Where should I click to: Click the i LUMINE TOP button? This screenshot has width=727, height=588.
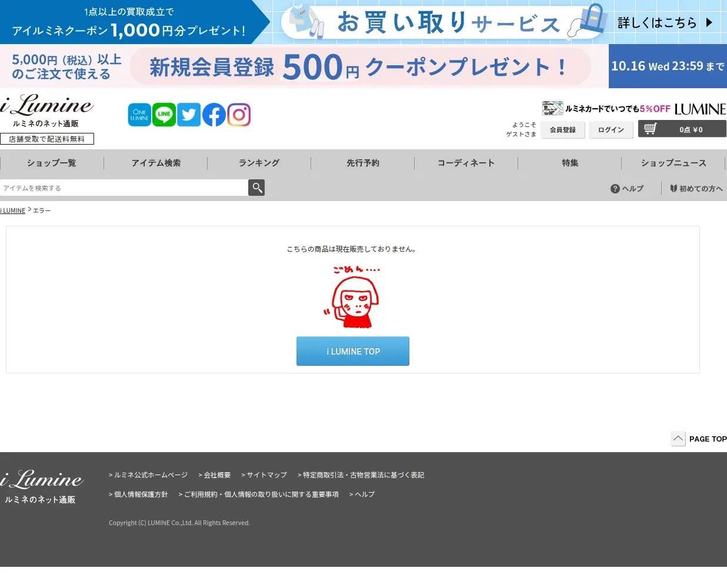[353, 351]
